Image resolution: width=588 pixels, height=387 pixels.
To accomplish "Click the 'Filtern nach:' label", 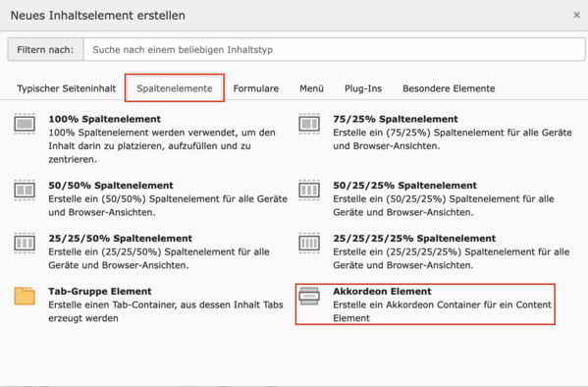I will coord(45,49).
